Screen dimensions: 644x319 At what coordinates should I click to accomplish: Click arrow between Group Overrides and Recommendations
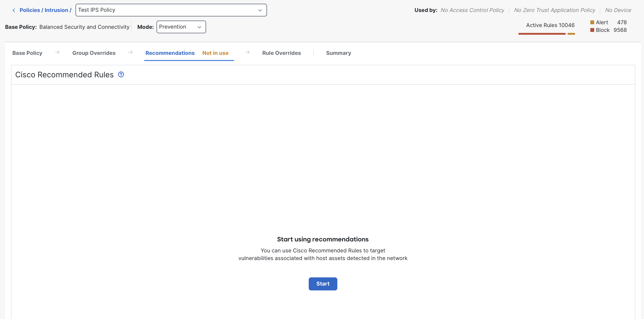tap(131, 52)
